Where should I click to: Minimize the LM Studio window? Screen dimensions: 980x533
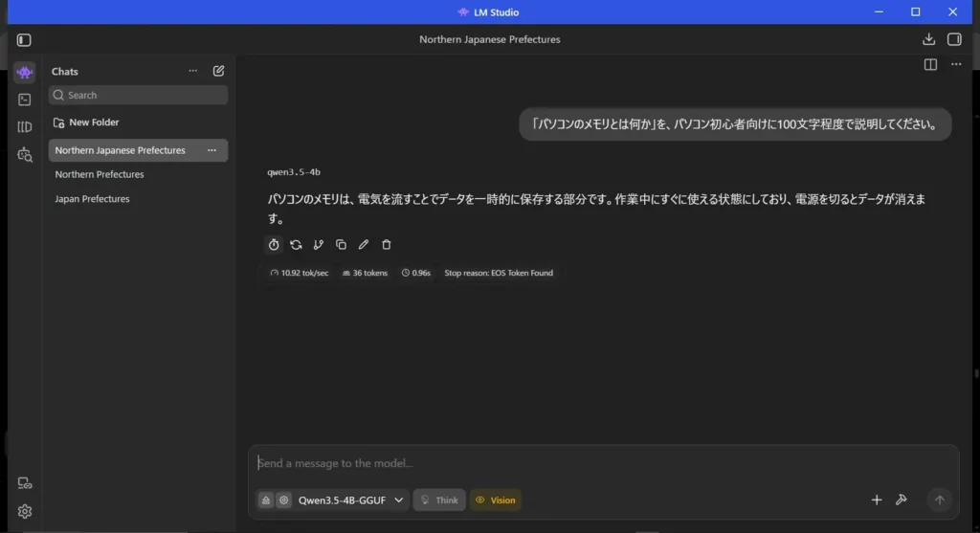pos(879,11)
